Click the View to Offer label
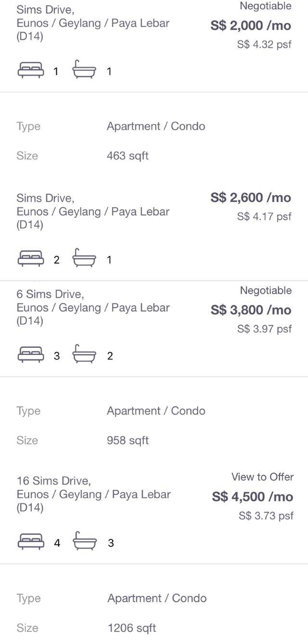This screenshot has height=644, width=308. [x=262, y=477]
